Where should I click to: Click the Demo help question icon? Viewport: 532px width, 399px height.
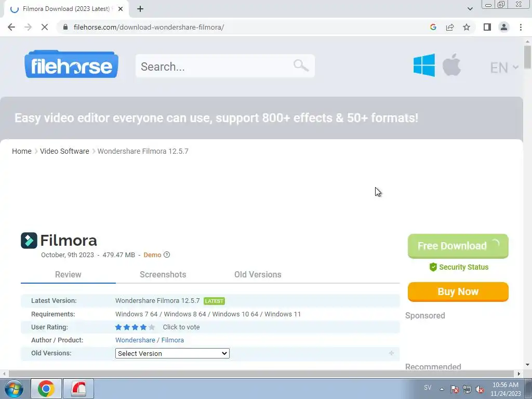(x=167, y=255)
